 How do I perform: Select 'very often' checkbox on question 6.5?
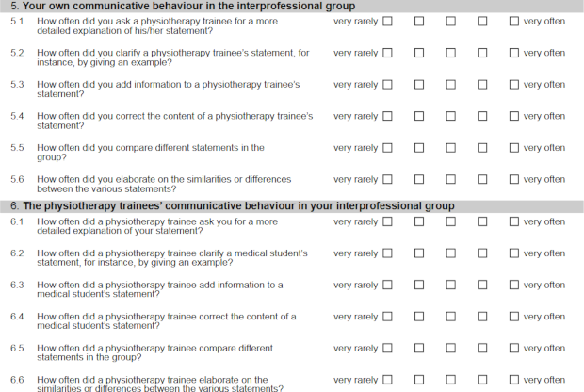click(514, 349)
